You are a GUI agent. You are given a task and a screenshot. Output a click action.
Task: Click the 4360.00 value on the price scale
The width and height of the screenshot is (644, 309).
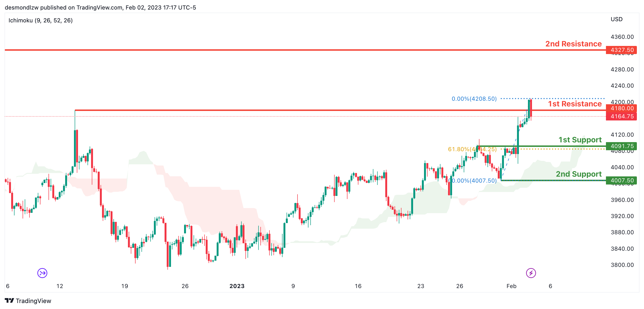pyautogui.click(x=622, y=37)
